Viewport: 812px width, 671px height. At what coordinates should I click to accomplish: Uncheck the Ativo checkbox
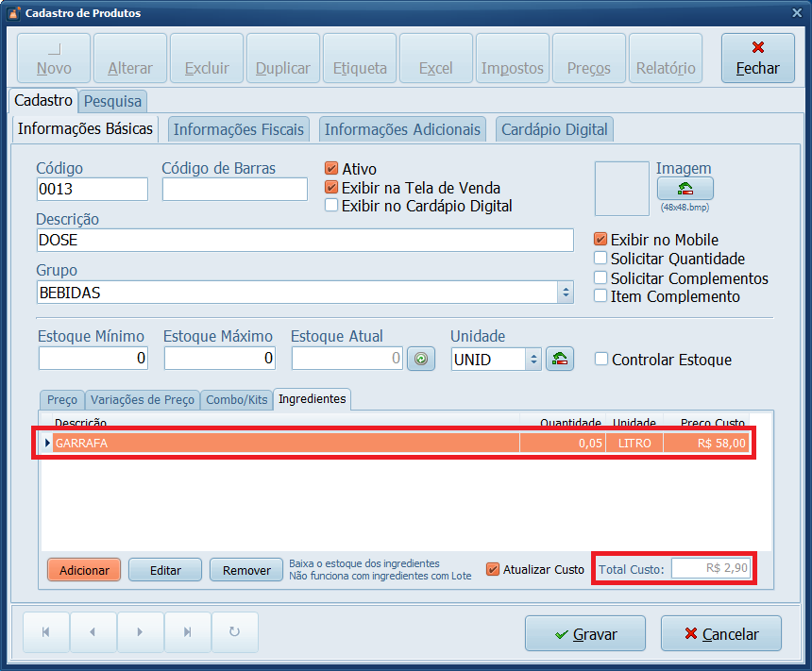[x=331, y=169]
